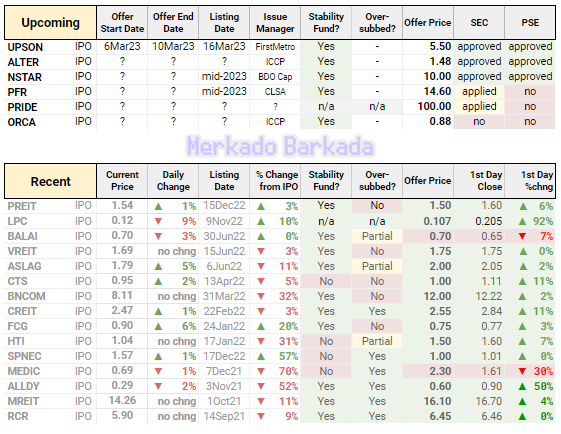This screenshot has width=561, height=434.
Task: Click ORCA offer price 0.88
Action: click(x=440, y=122)
